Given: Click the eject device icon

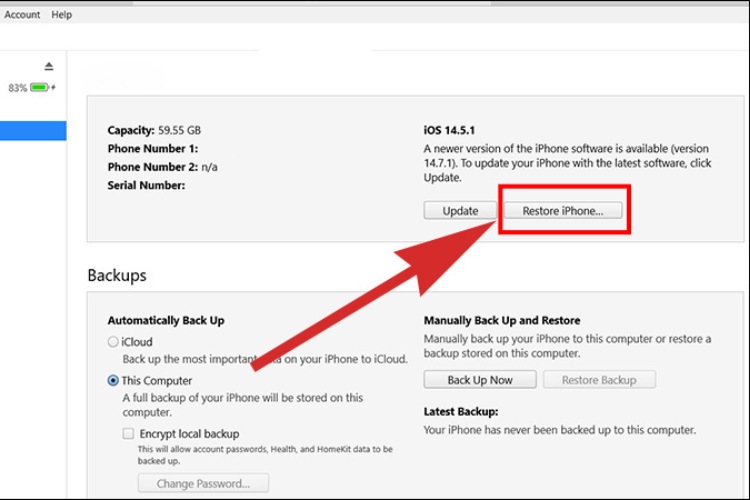Looking at the screenshot, I should pyautogui.click(x=49, y=66).
